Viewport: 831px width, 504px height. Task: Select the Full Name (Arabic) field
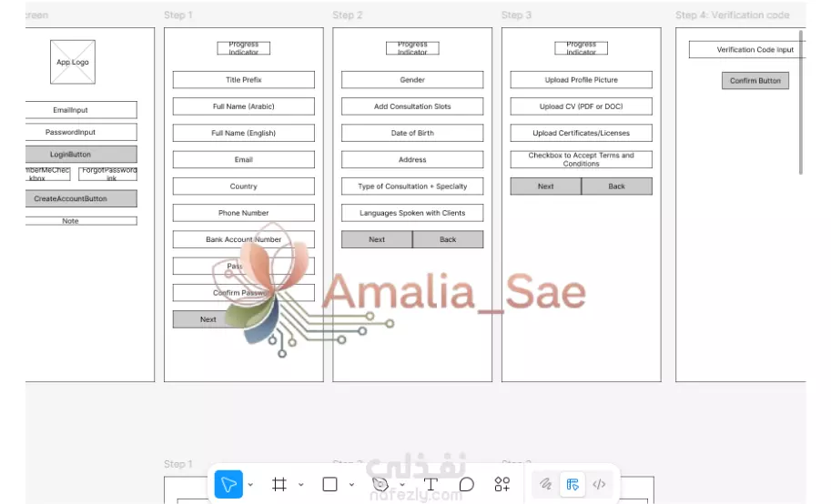coord(243,106)
